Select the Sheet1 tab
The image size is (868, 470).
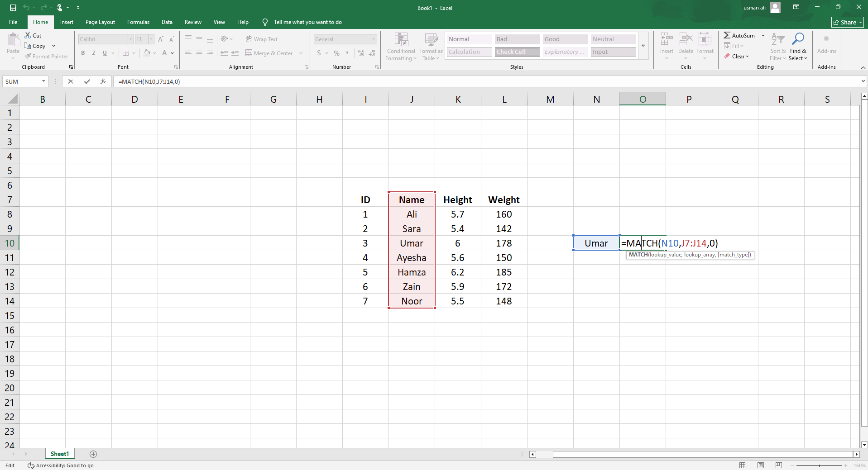pos(60,454)
